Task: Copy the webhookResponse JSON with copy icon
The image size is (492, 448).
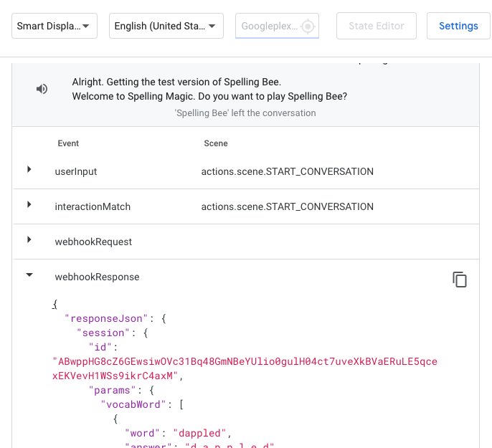Action: (460, 280)
